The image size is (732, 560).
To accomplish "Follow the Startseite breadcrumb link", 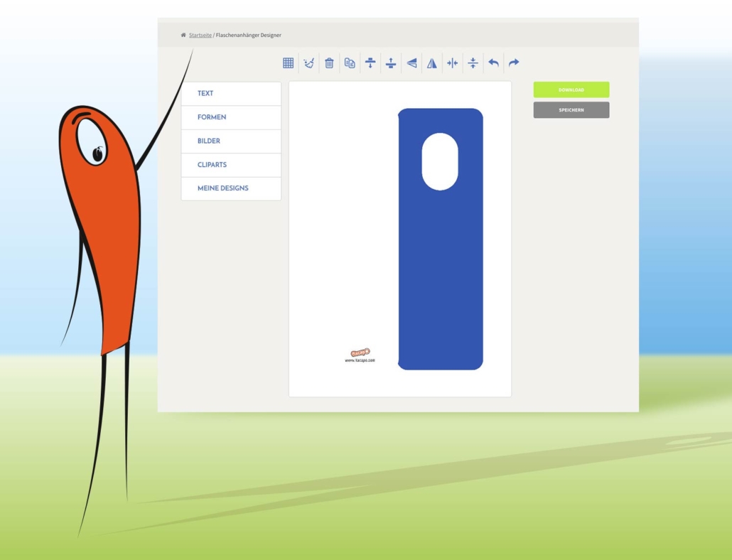I will [200, 35].
